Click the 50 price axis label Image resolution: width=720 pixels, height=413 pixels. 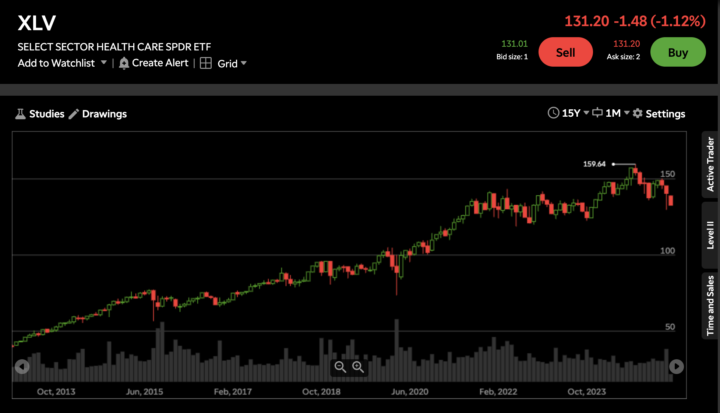[x=670, y=327]
